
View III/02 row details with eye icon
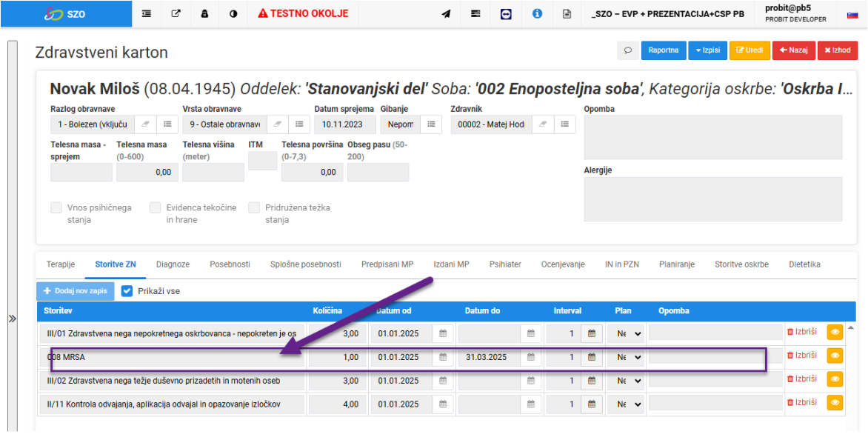pyautogui.click(x=835, y=379)
